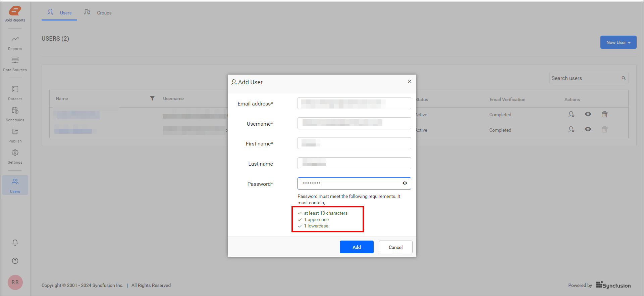Click the '1 uppercase' requirement
The image size is (644, 296).
[316, 219]
